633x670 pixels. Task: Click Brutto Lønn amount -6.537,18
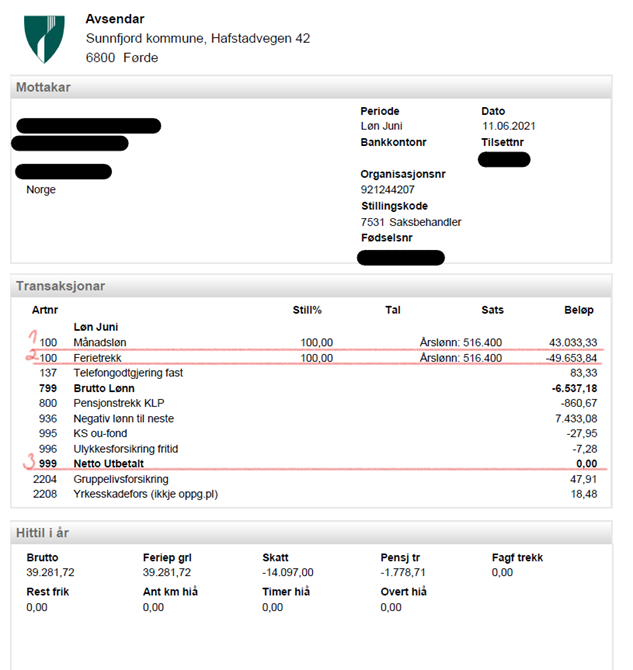coord(574,388)
